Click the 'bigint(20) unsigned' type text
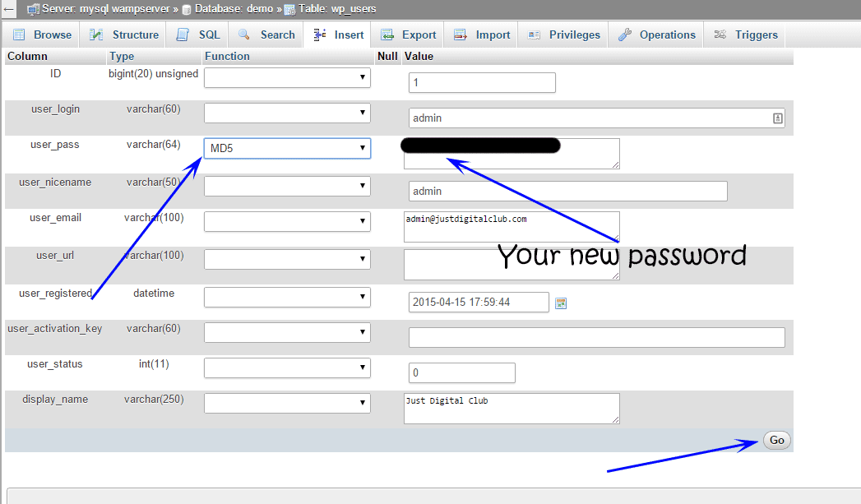This screenshot has width=861, height=504. pos(153,73)
